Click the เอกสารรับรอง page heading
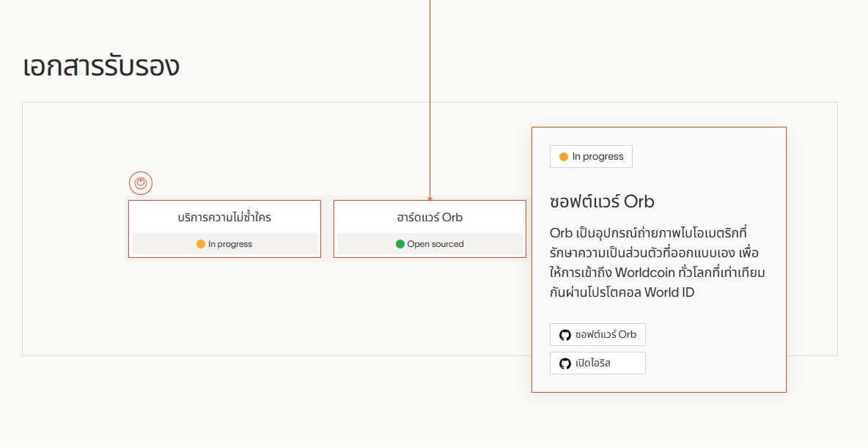Viewport: 868px width, 447px height. click(x=101, y=66)
